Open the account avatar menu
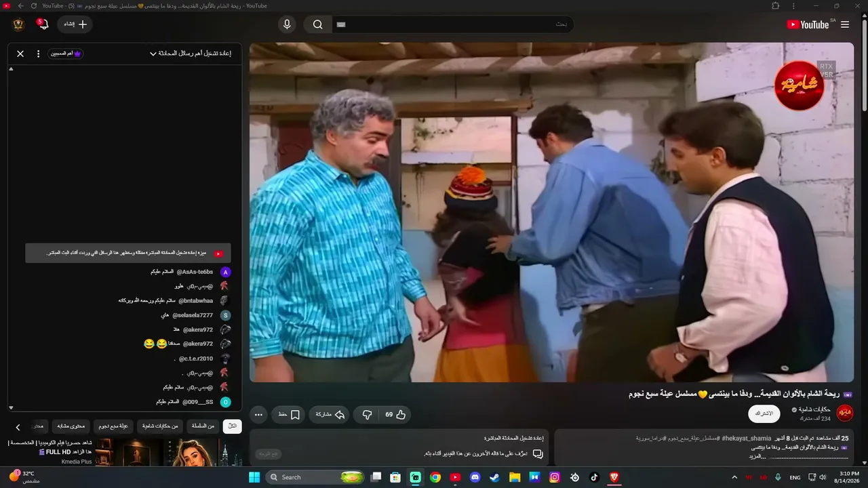 [18, 24]
